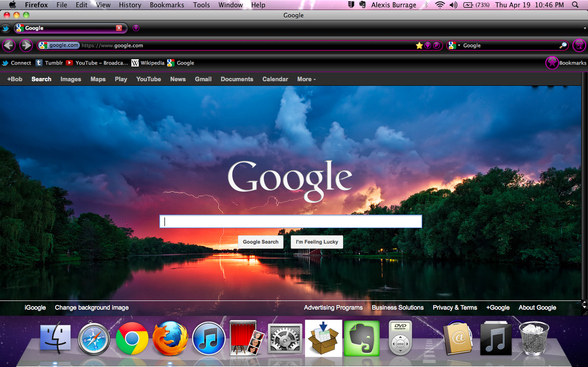The width and height of the screenshot is (588, 367).
Task: Open About Google link
Action: [x=537, y=308]
